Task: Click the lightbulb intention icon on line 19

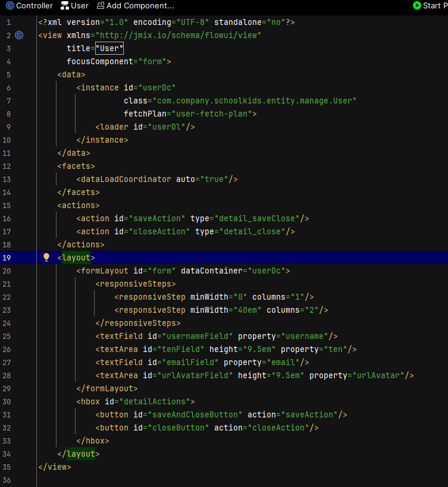Action: [46, 257]
